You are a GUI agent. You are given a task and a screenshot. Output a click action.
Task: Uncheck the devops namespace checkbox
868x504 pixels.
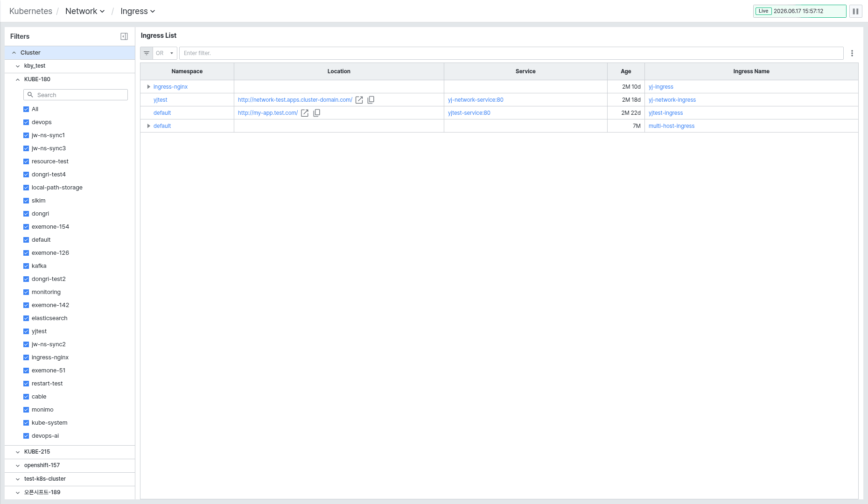[26, 122]
